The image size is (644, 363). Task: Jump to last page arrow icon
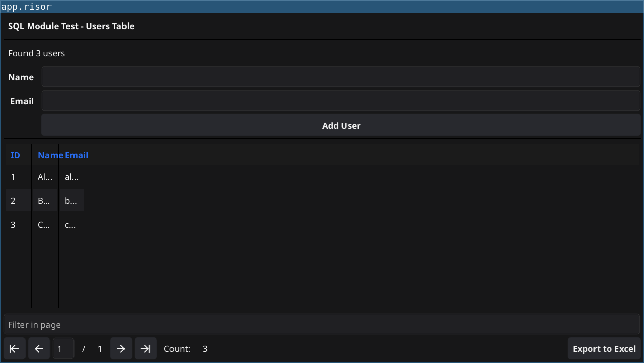coord(145,349)
